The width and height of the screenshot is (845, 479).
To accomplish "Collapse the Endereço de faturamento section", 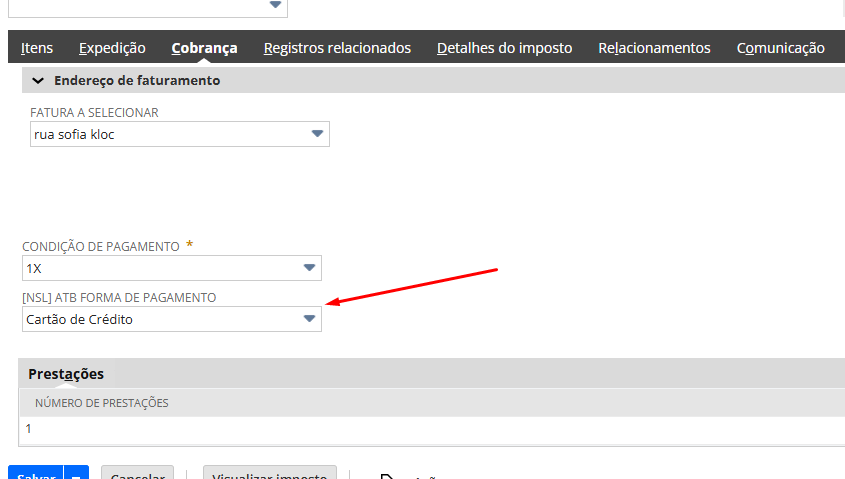I will click(38, 80).
